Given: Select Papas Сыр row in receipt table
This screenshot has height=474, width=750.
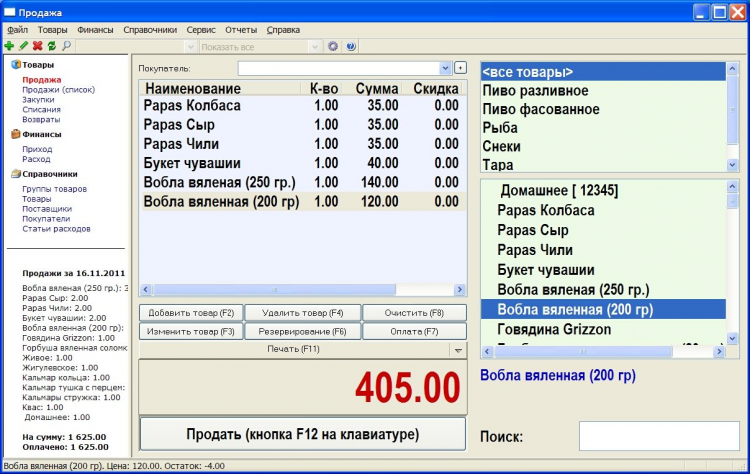Looking at the screenshot, I should click(303, 124).
